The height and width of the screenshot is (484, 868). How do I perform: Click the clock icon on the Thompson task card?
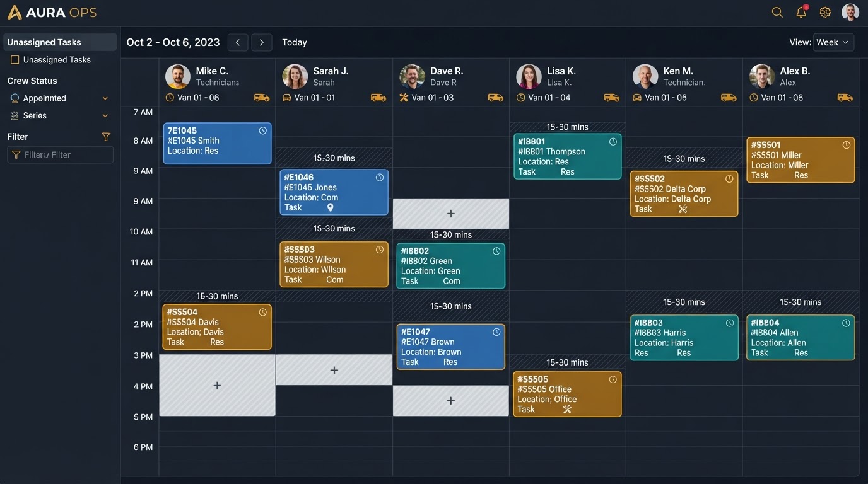613,142
